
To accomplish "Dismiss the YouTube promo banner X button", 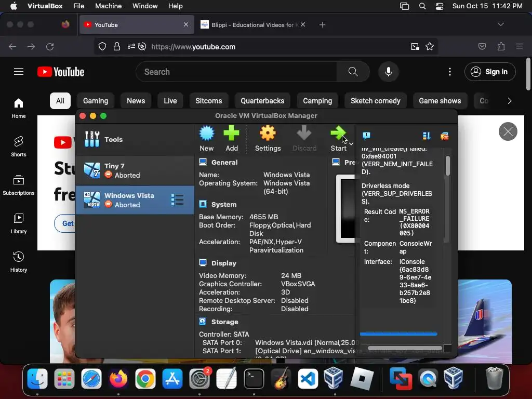I will [508, 131].
